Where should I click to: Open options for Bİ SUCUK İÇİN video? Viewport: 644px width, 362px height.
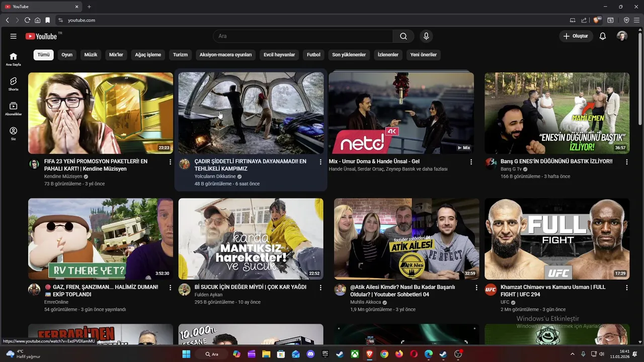(320, 288)
